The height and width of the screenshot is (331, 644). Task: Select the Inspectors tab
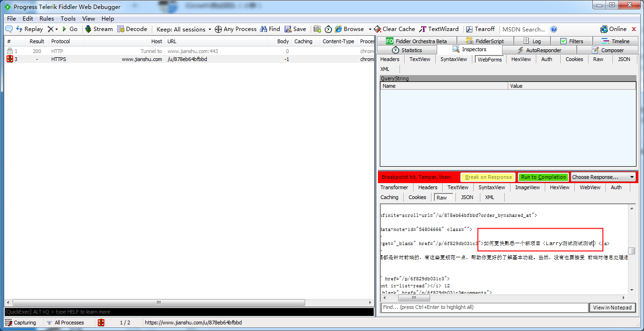click(x=469, y=49)
